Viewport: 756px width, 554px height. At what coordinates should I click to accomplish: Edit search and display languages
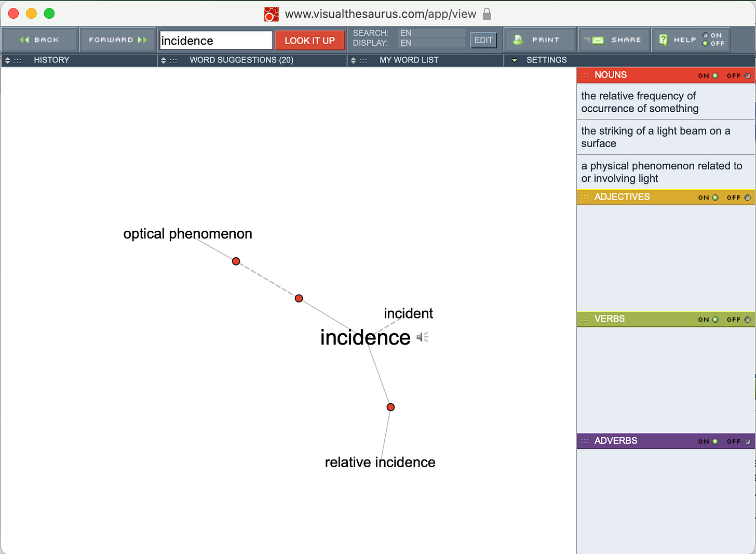[x=483, y=40]
